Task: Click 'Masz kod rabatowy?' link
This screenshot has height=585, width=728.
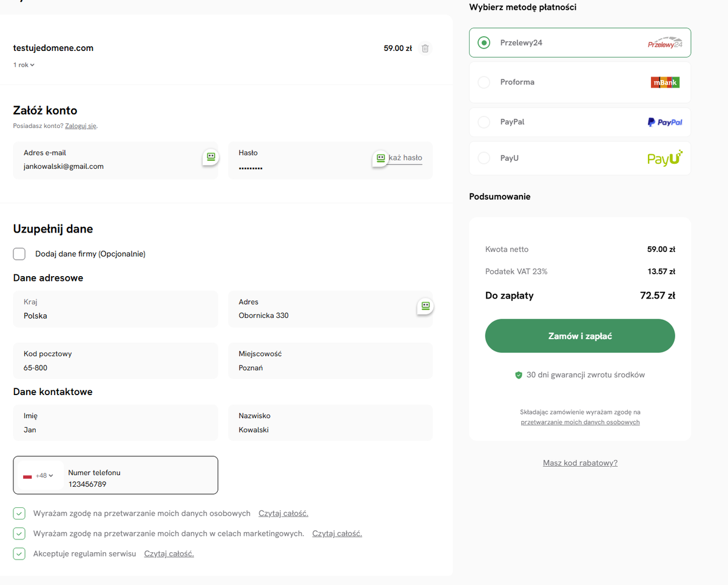Action: click(580, 463)
